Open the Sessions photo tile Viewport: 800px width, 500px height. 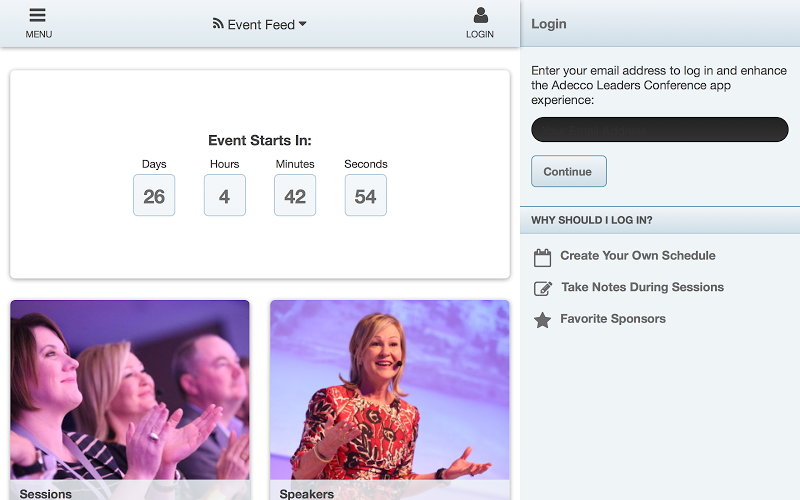tap(130, 400)
